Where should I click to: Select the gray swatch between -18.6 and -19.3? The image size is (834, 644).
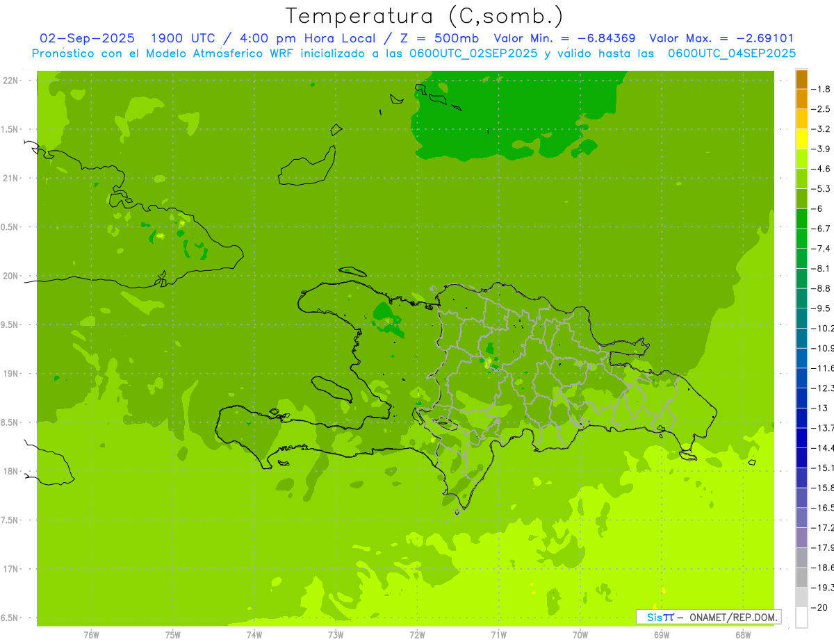[801, 577]
